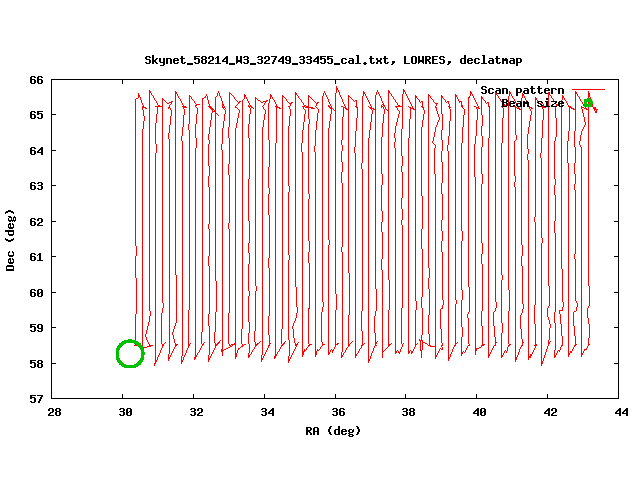
Task: Click the small green beam size legend marker
Action: point(588,103)
